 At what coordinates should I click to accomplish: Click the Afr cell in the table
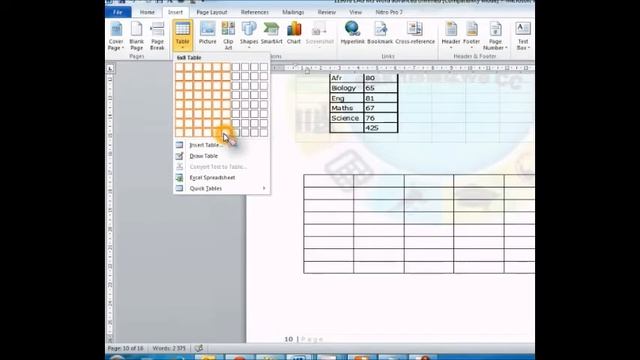(347, 78)
